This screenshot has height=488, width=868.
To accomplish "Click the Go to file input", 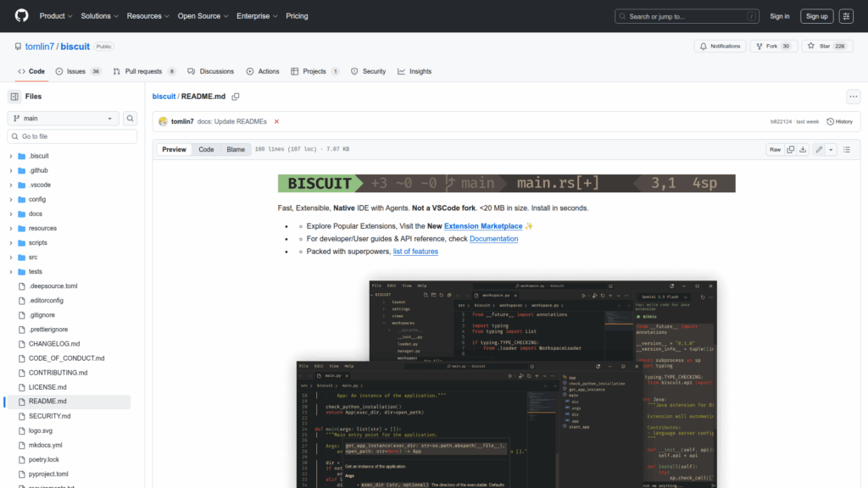I will [x=72, y=136].
